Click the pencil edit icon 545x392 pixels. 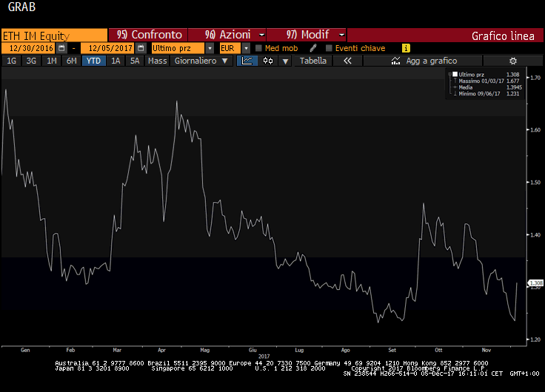click(x=313, y=48)
